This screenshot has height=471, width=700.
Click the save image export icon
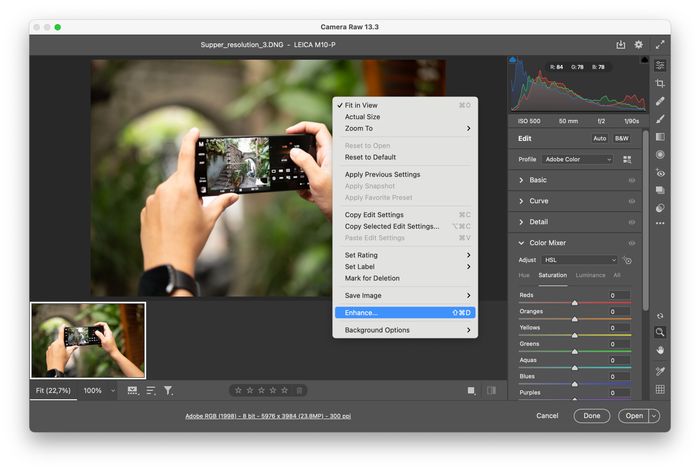[621, 45]
